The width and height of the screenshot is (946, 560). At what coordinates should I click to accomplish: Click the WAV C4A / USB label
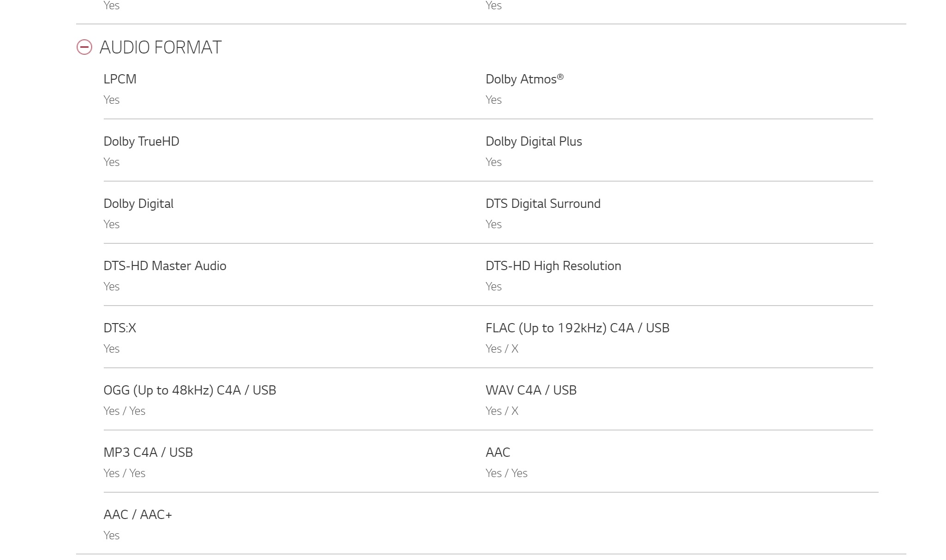[531, 390]
